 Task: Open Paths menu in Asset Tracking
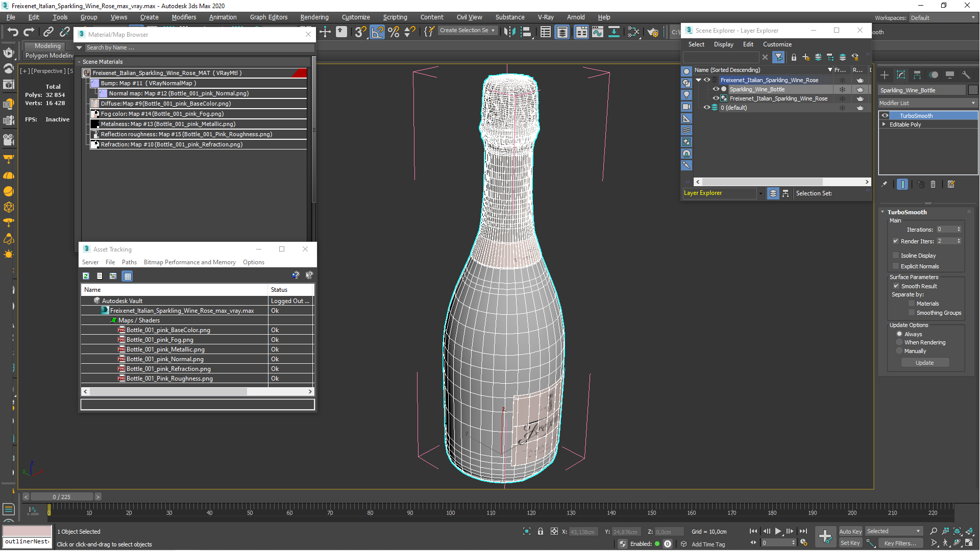129,262
